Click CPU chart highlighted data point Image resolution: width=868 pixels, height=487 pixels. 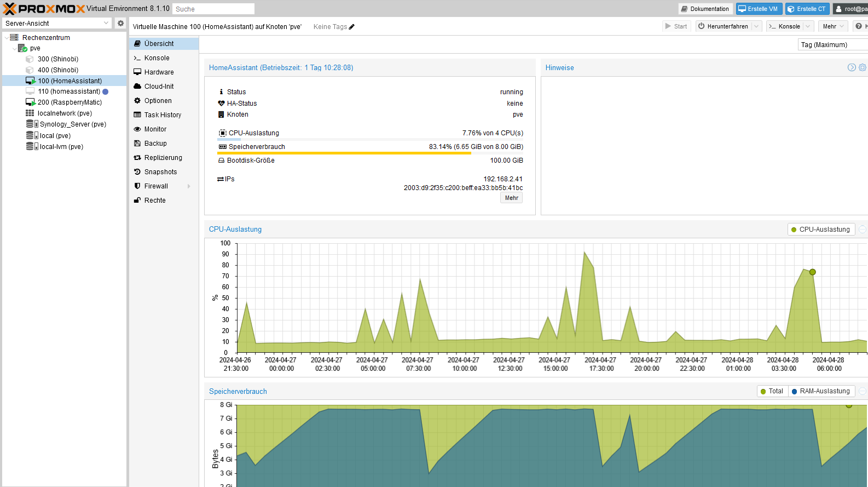click(x=813, y=272)
